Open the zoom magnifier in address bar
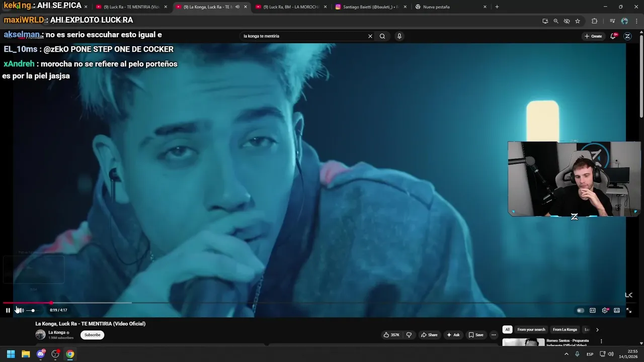Image resolution: width=644 pixels, height=362 pixels. point(556,21)
